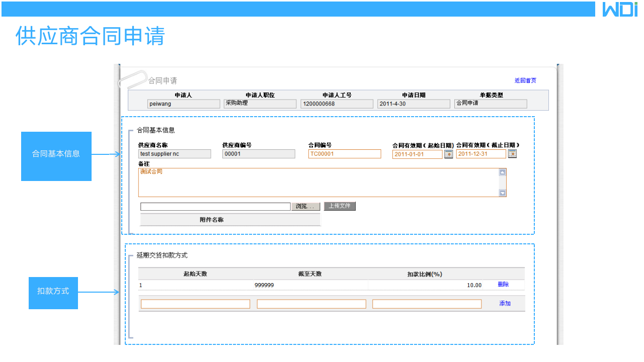
Task: Click the 上传文件 upload button
Action: pos(339,206)
